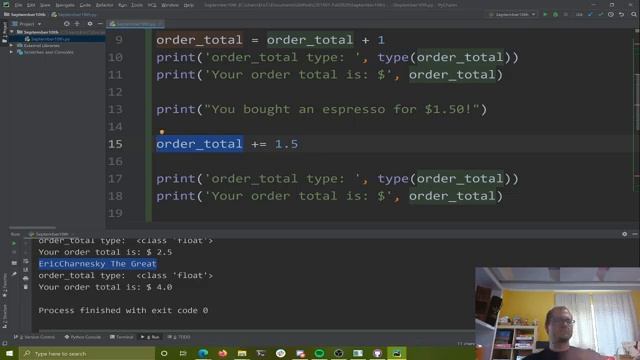
Task: Expand Scratches and Consoles in project tree
Action: pos(11,52)
